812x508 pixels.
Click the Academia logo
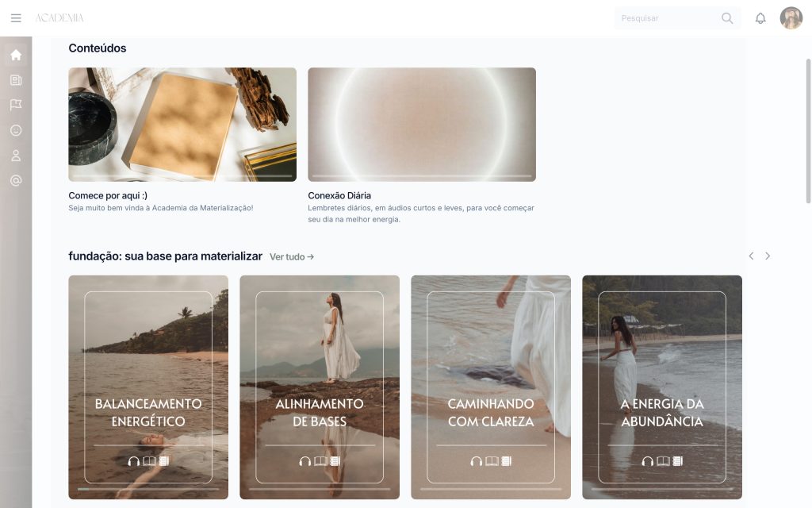tap(59, 18)
